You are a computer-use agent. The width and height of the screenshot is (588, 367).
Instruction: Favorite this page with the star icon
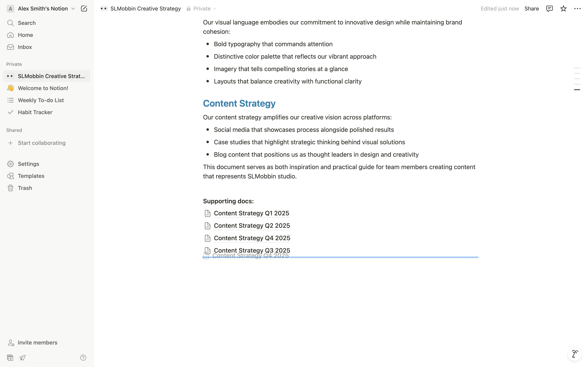pos(563,9)
